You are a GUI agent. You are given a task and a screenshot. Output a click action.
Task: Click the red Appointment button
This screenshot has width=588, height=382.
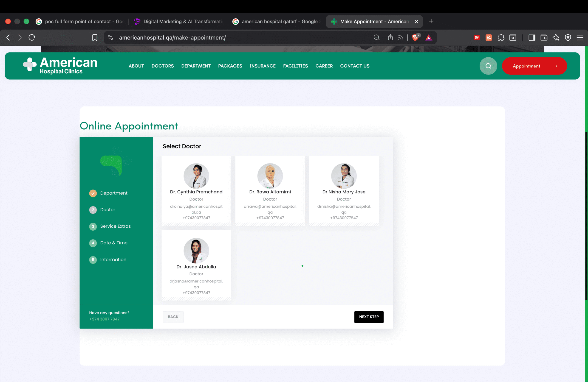tap(534, 66)
